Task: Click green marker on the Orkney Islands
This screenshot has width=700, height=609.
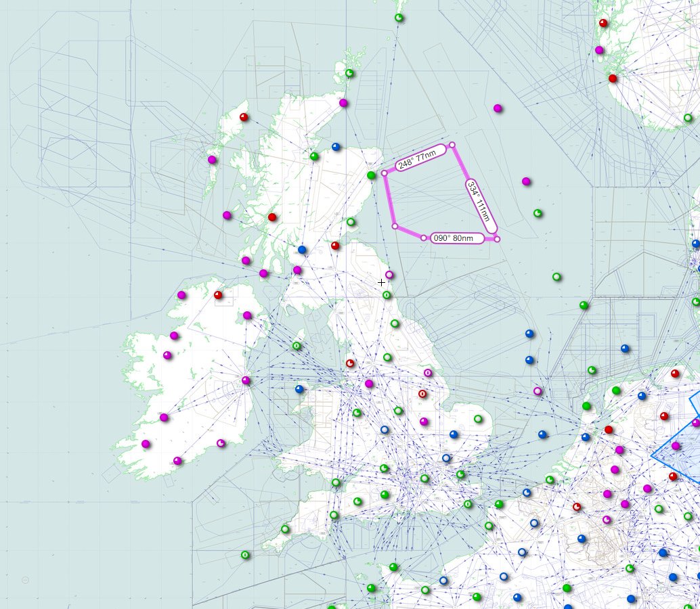Action: [x=349, y=73]
